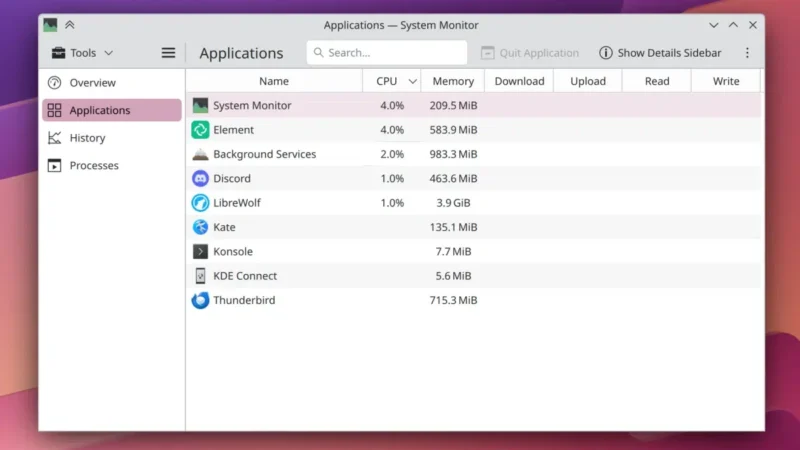Viewport: 800px width, 450px height.
Task: Minimize the System Monitor window
Action: point(713,25)
